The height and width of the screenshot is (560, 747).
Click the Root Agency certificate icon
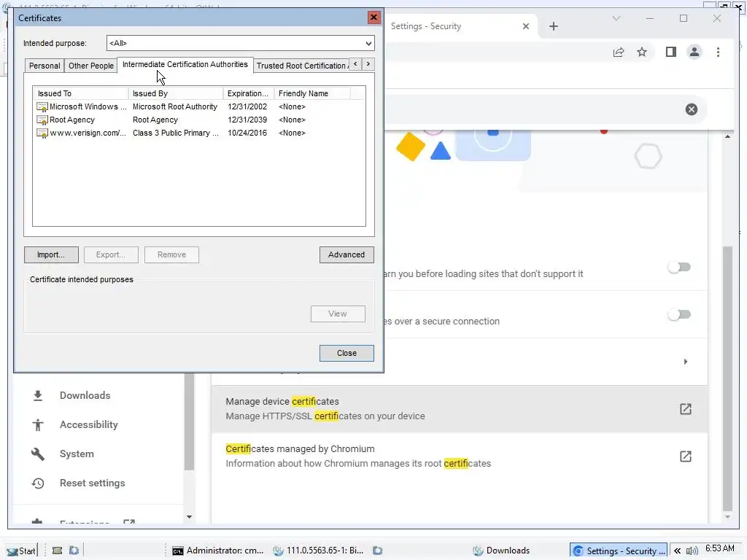click(42, 120)
